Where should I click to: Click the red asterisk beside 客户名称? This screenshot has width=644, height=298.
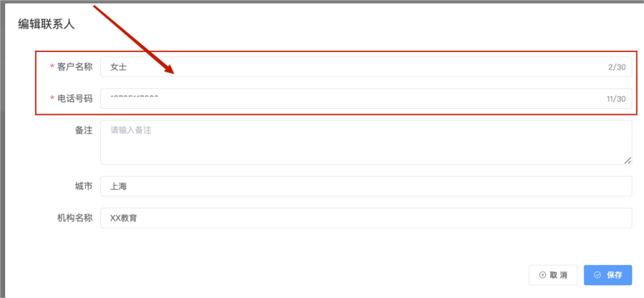(x=52, y=67)
